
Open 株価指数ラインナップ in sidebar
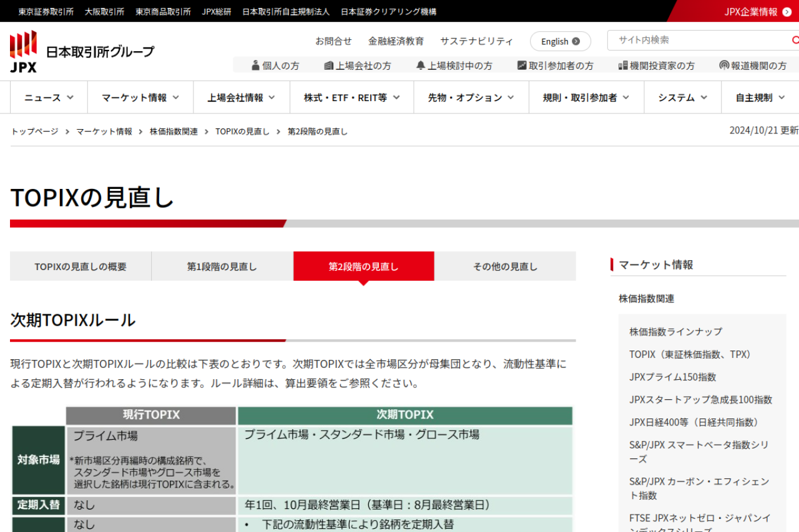point(675,331)
